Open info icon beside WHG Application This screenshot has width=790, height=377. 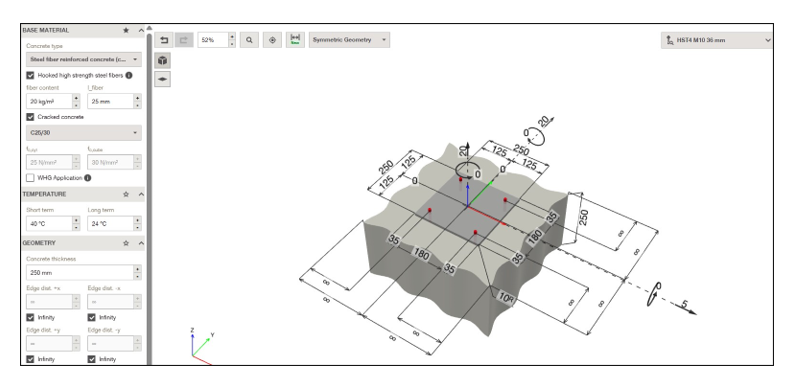(x=88, y=178)
